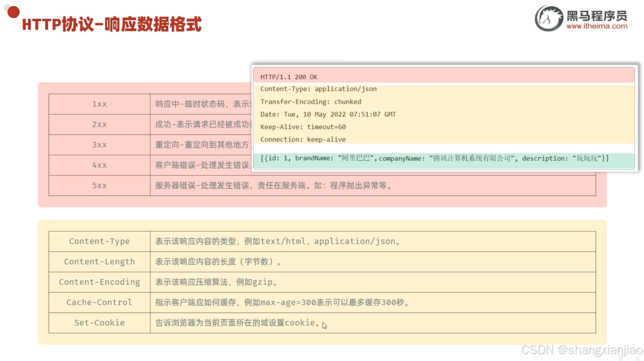Click the HTTP协议-响应数据格式 title
Screen dimensions: 644x361
112,24
